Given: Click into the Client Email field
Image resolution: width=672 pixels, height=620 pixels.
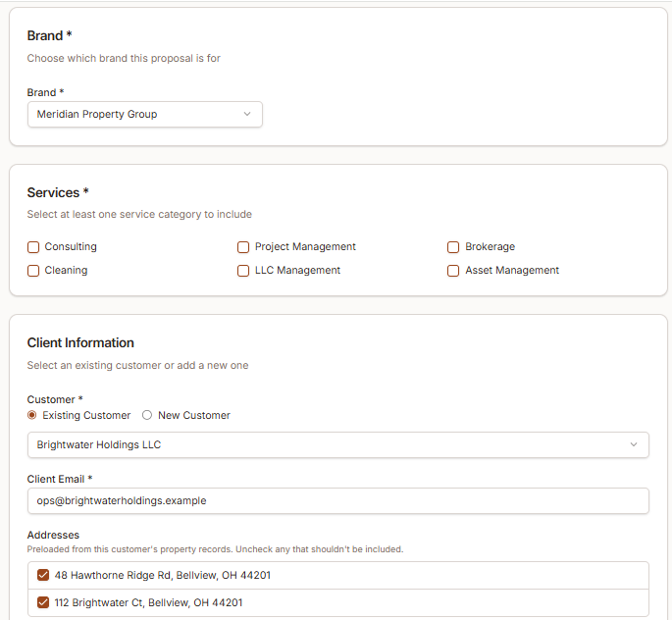Looking at the screenshot, I should 338,500.
